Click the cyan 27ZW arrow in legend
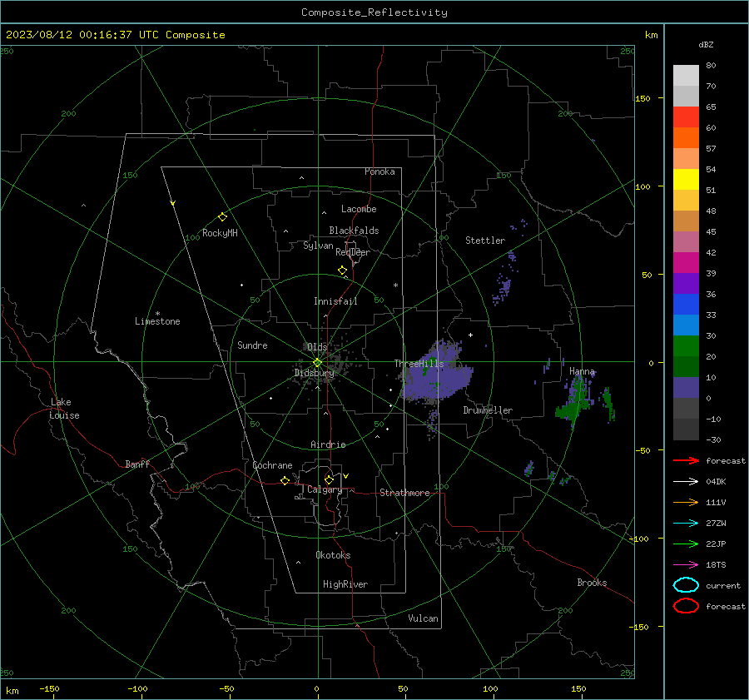 coord(686,524)
